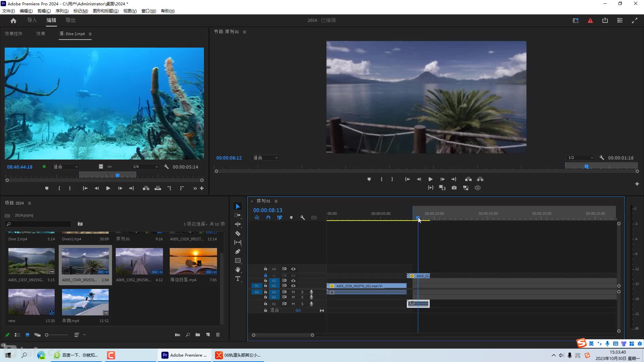The height and width of the screenshot is (362, 644).
Task: Open the workspaces icon in header
Action: pos(576,20)
